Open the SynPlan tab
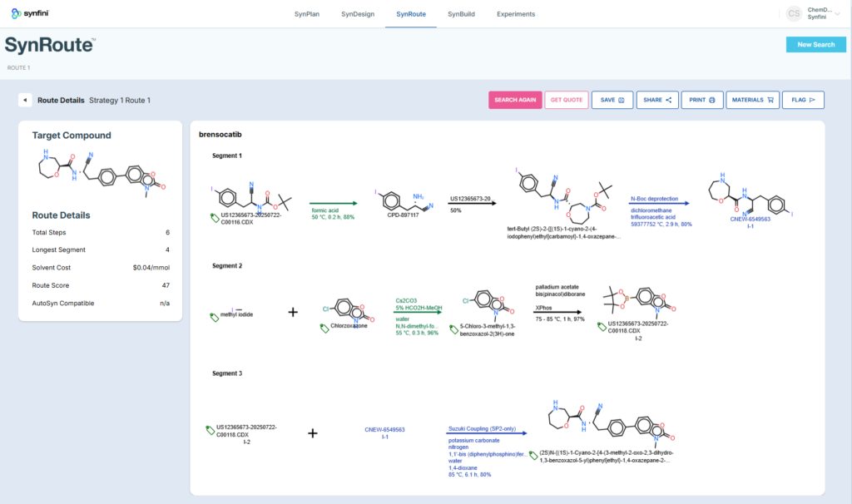 click(x=307, y=14)
